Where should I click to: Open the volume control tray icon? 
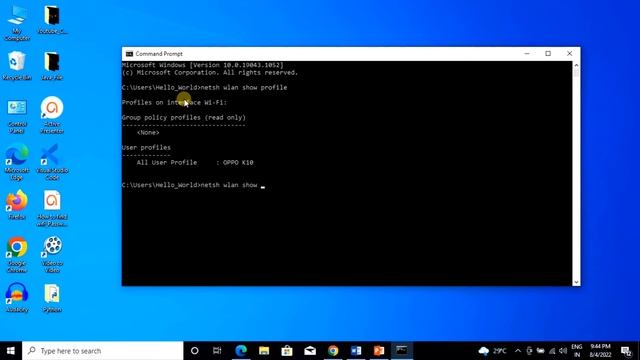(x=563, y=351)
